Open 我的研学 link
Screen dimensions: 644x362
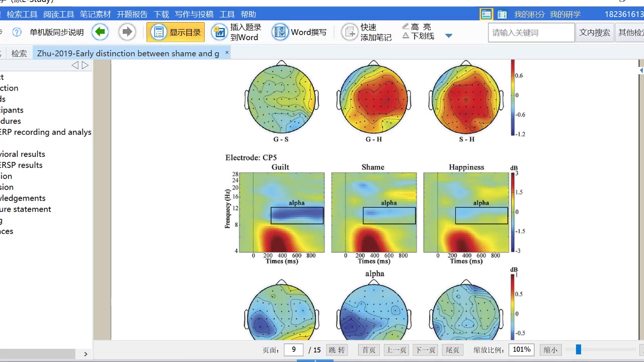tap(565, 14)
